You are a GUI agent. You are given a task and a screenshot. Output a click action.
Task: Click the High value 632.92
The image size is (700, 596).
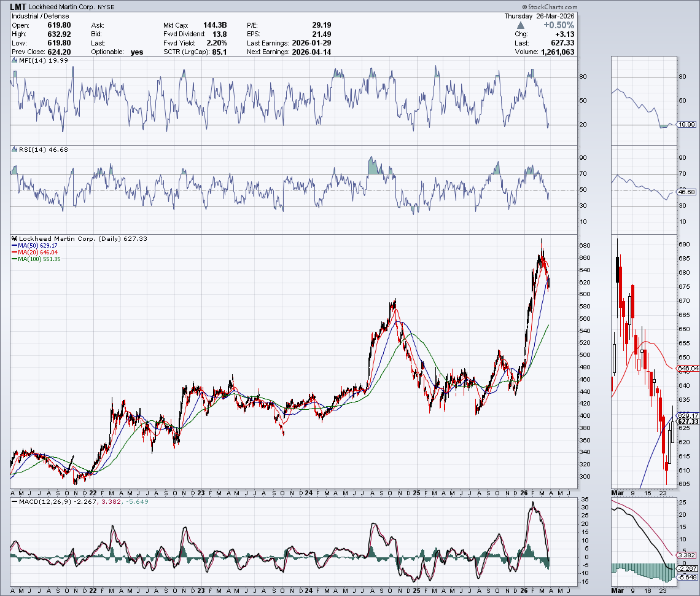click(x=60, y=34)
